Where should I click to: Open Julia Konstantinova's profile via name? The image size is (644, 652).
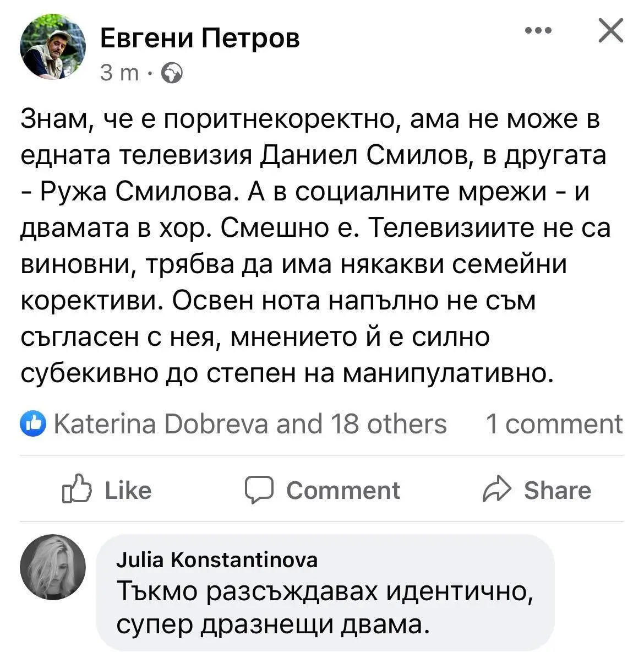(217, 559)
